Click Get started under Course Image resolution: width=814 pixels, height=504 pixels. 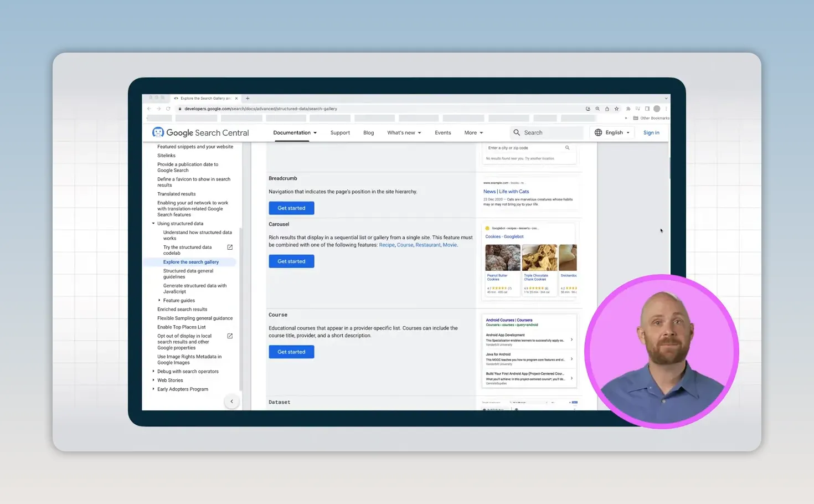[291, 352]
